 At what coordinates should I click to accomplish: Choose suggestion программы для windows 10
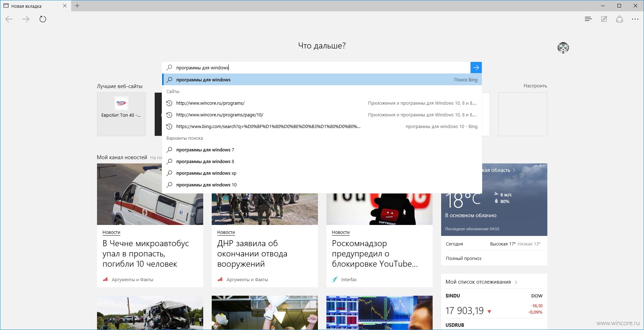click(322, 185)
